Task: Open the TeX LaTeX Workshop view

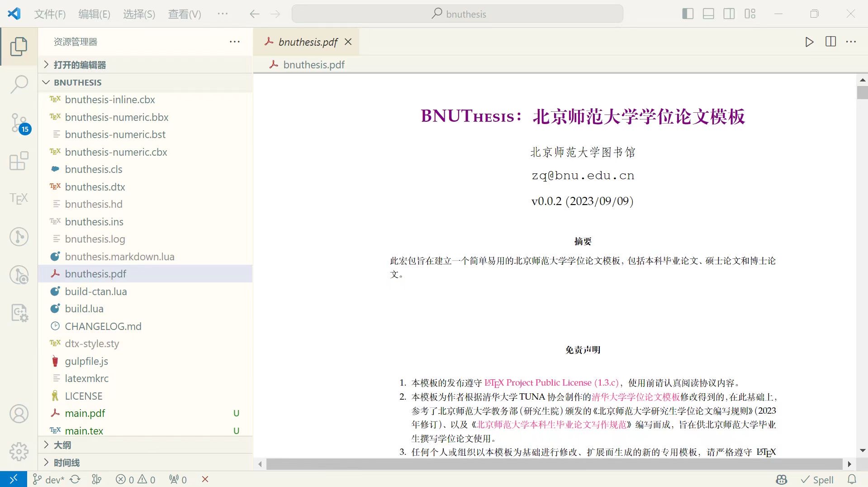Action: pyautogui.click(x=19, y=198)
